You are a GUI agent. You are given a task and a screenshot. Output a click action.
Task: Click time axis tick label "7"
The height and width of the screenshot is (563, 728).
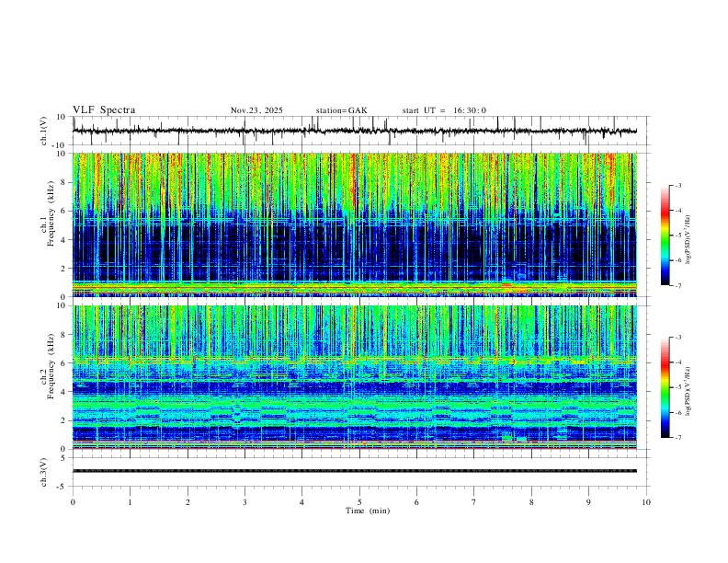(x=474, y=502)
